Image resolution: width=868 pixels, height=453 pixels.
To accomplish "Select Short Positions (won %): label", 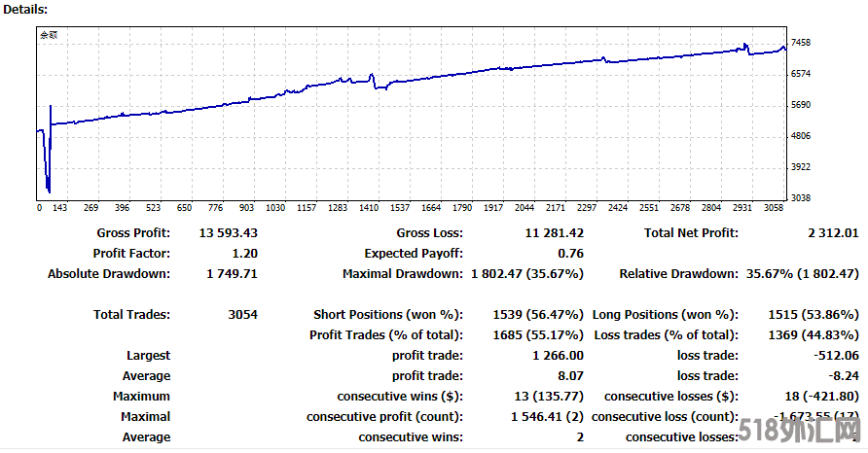I will tap(388, 315).
